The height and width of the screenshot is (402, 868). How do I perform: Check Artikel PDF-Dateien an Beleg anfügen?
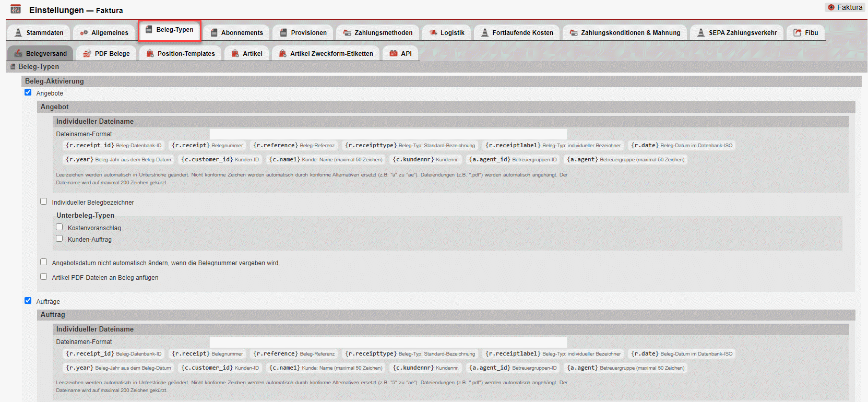[x=44, y=277]
